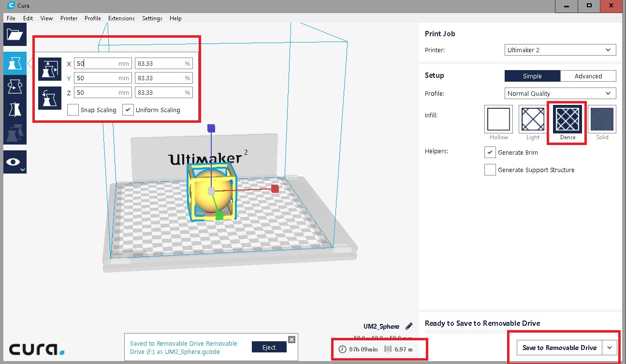Open the File menu
Viewport: 626px width, 364px height.
[x=11, y=18]
